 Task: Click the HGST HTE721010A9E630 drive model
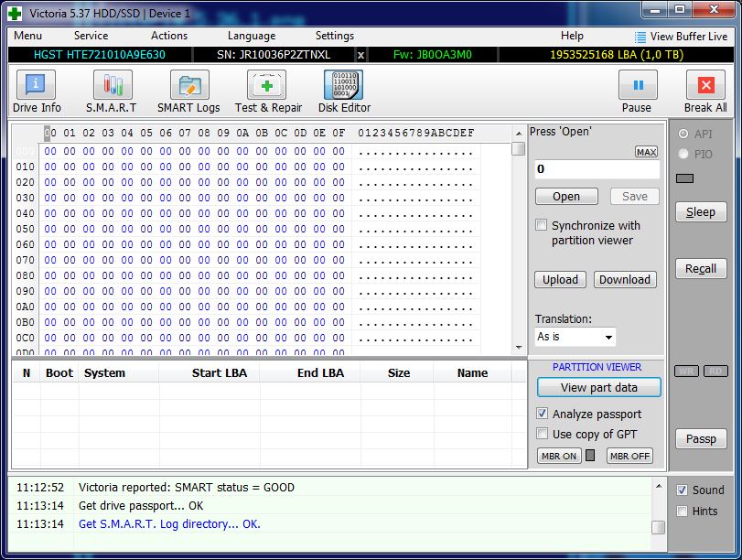(100, 55)
